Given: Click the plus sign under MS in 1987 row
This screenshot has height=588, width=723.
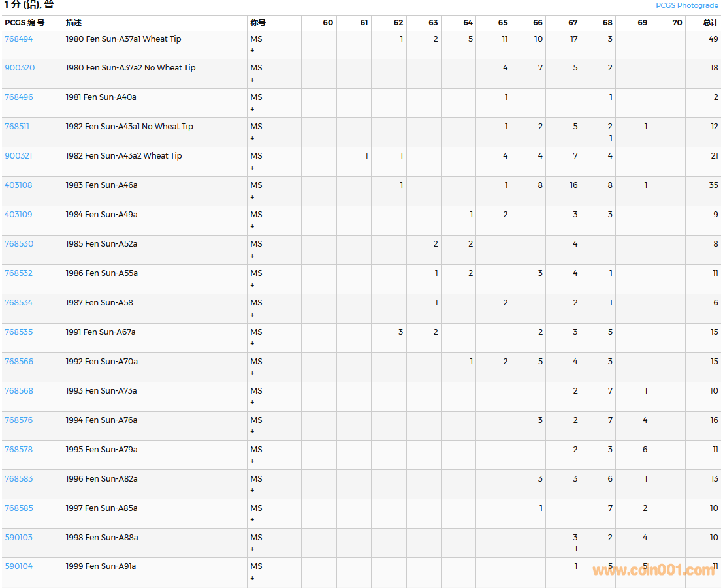Looking at the screenshot, I should 253,315.
